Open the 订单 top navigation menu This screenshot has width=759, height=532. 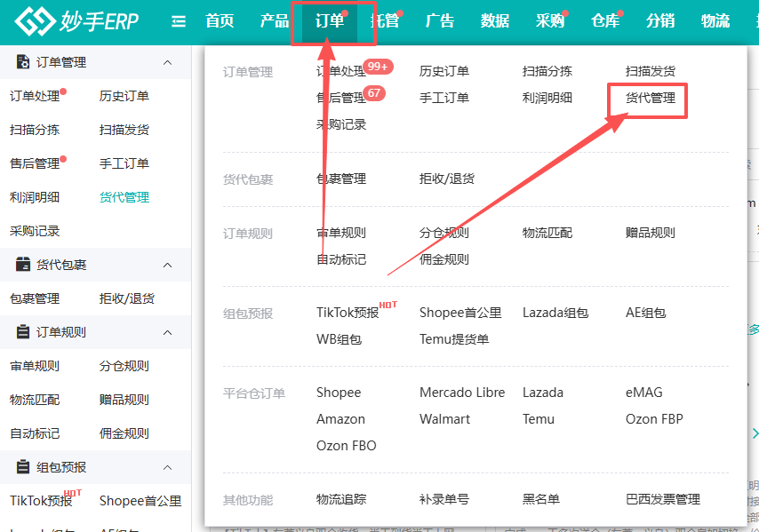click(x=330, y=21)
